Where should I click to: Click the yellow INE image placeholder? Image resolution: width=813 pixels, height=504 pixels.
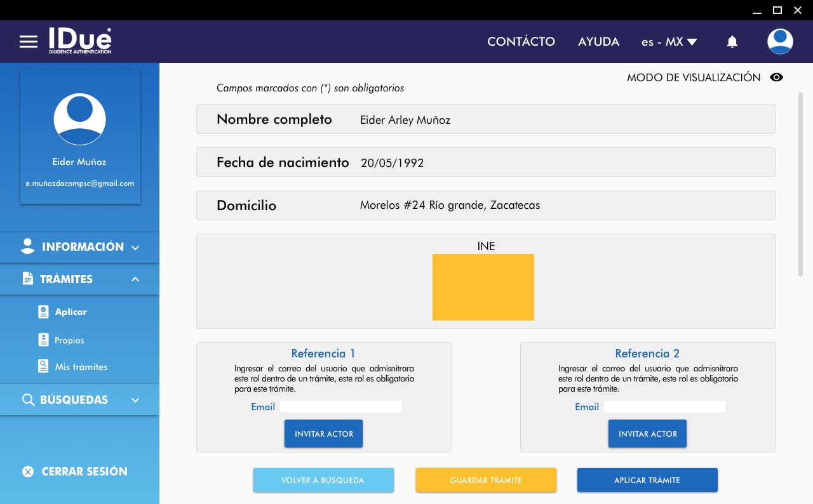click(483, 288)
